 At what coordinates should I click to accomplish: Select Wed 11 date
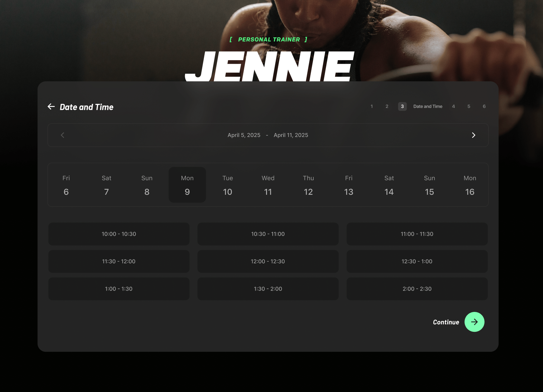click(x=268, y=185)
